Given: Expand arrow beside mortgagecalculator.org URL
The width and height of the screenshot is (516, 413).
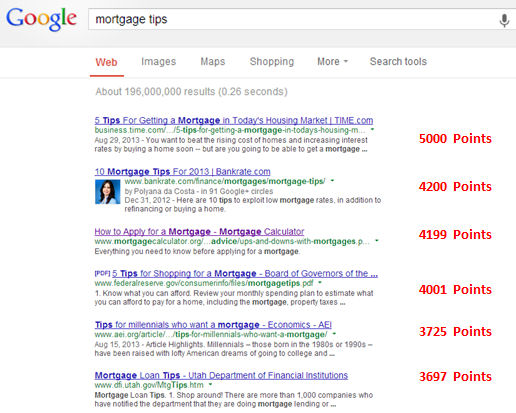Looking at the screenshot, I should pos(377,241).
